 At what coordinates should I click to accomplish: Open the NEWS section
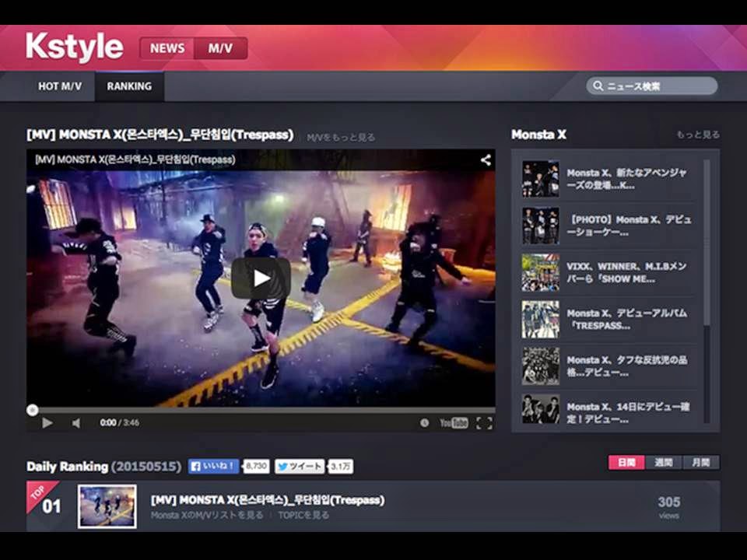167,48
